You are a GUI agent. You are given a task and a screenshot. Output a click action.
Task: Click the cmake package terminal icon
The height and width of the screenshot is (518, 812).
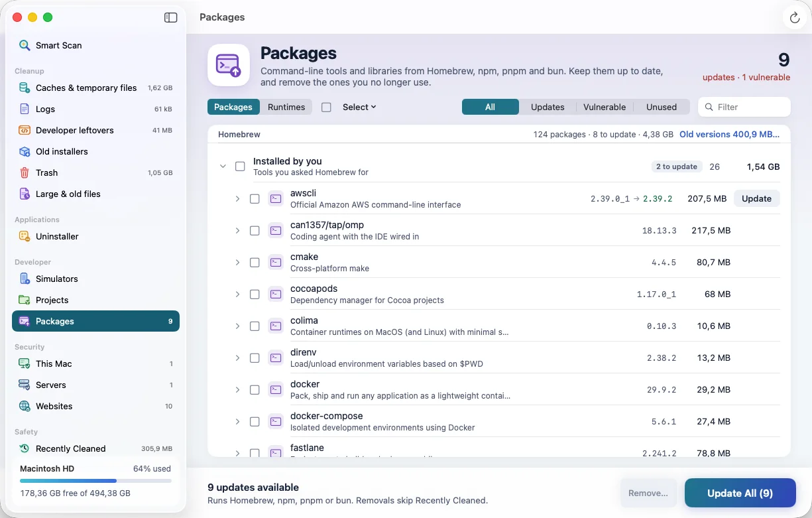(275, 262)
